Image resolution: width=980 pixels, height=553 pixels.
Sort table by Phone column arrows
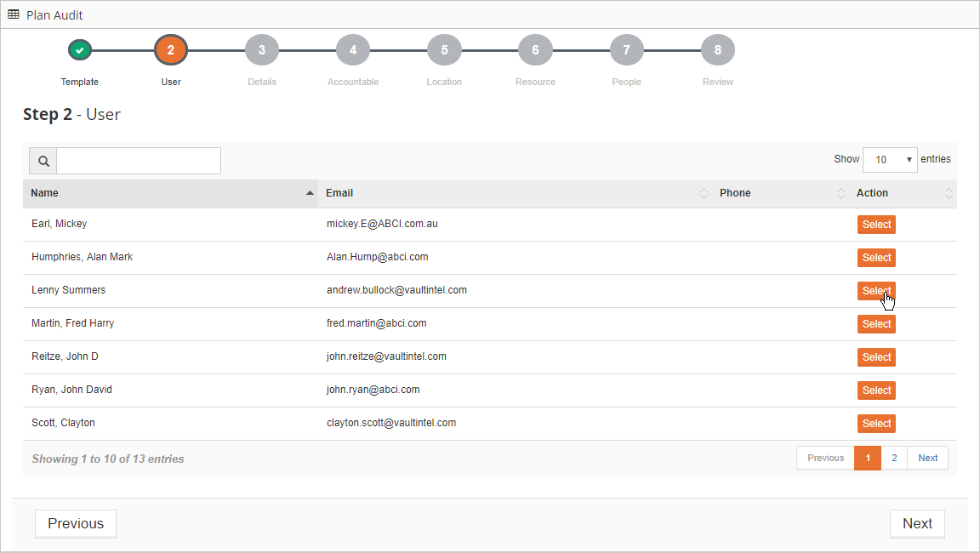coord(840,193)
